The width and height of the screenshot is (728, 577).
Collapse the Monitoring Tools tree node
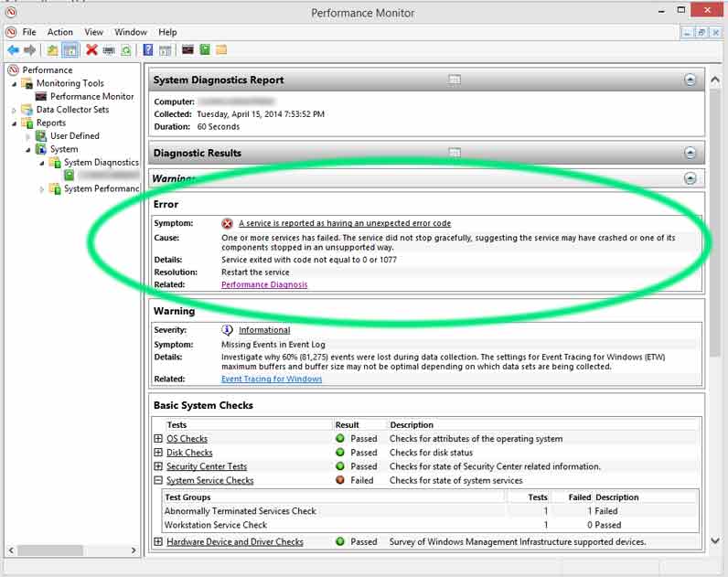(x=14, y=84)
